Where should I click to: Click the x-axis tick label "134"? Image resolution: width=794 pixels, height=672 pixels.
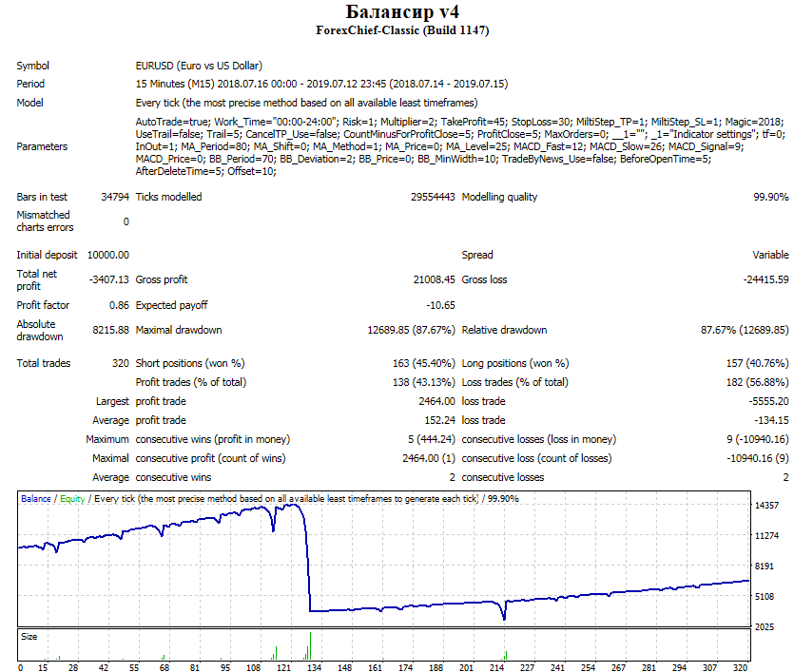(314, 667)
